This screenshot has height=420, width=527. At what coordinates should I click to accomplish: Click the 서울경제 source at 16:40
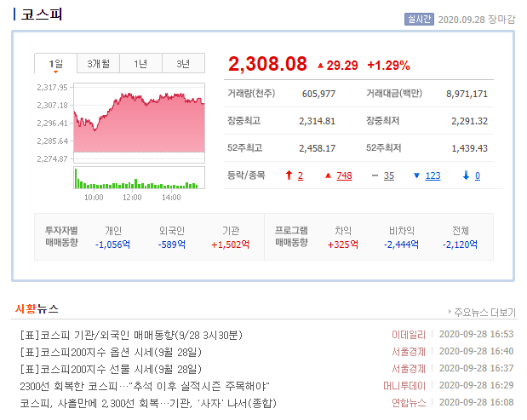(x=409, y=352)
